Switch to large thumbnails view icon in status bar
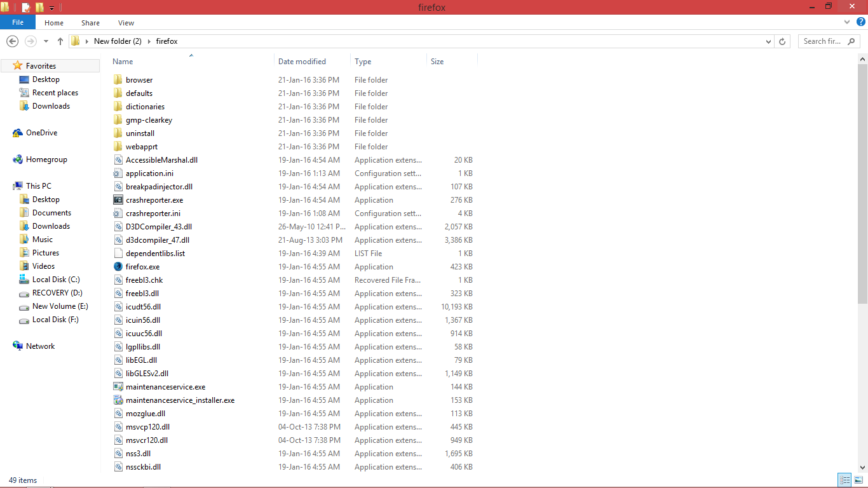 pos(858,480)
